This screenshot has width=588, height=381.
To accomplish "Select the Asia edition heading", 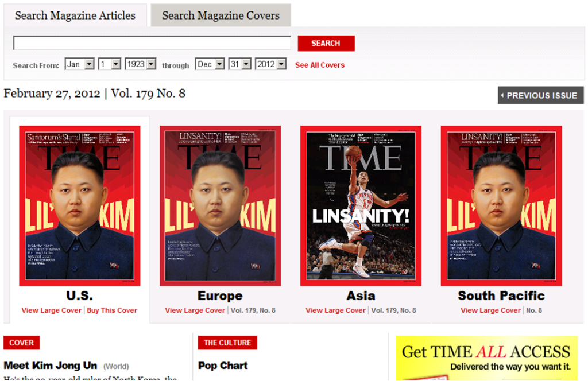I will pos(361,296).
